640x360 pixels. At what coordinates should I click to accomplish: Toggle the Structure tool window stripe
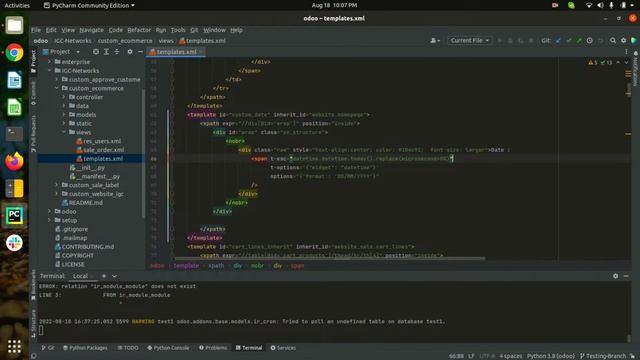click(x=33, y=323)
